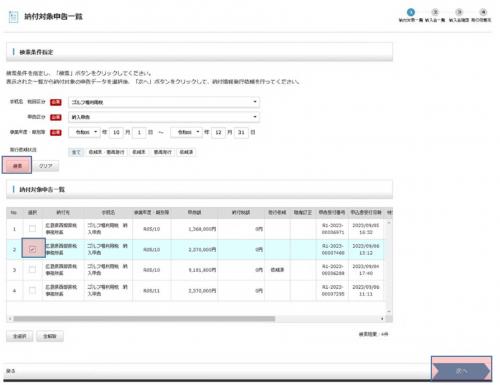500x385 pixels.
Task: Click the 選択 column header
Action: [x=32, y=213]
